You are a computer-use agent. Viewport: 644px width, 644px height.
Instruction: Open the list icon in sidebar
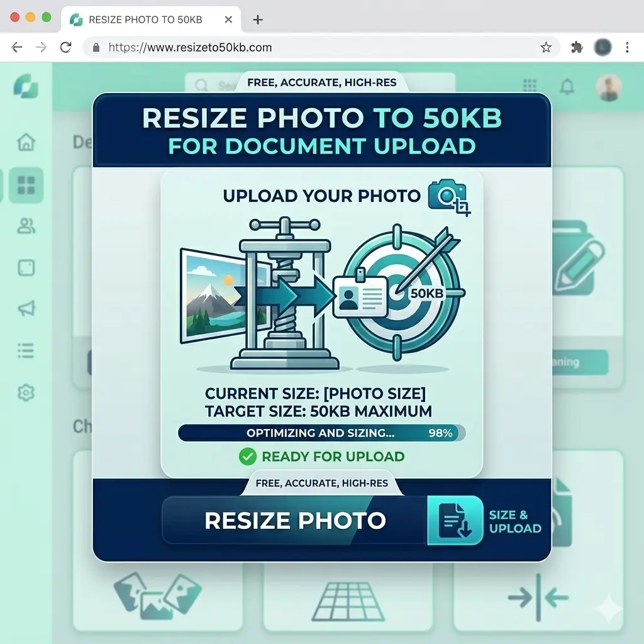26,350
